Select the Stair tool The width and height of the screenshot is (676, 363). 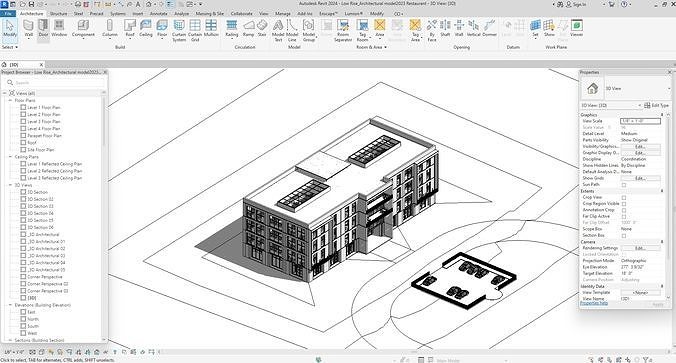tap(262, 29)
